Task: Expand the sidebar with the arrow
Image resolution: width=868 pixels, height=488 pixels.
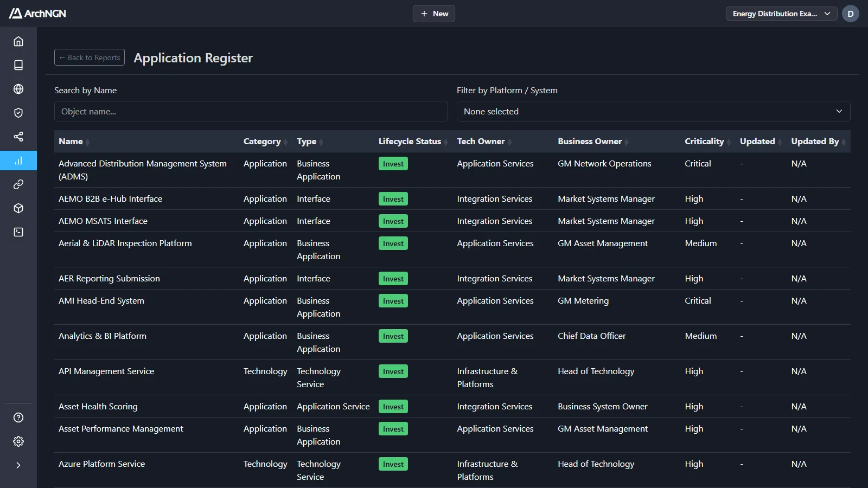Action: (x=18, y=465)
